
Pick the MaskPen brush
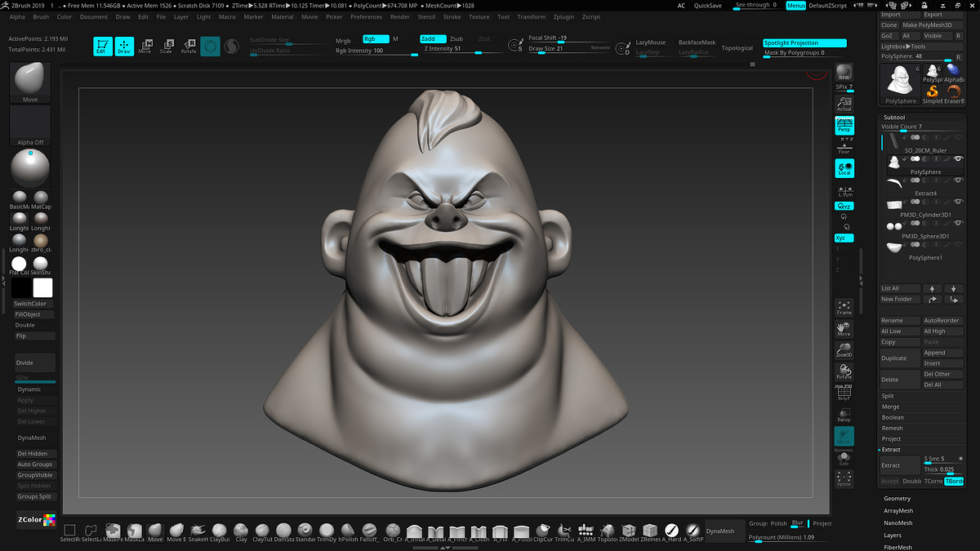113,531
